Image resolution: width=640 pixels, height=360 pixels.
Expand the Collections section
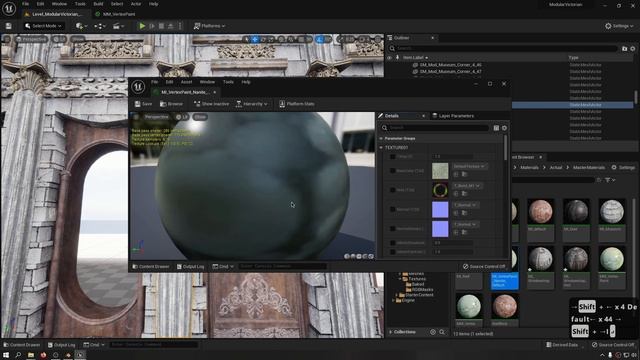point(391,332)
